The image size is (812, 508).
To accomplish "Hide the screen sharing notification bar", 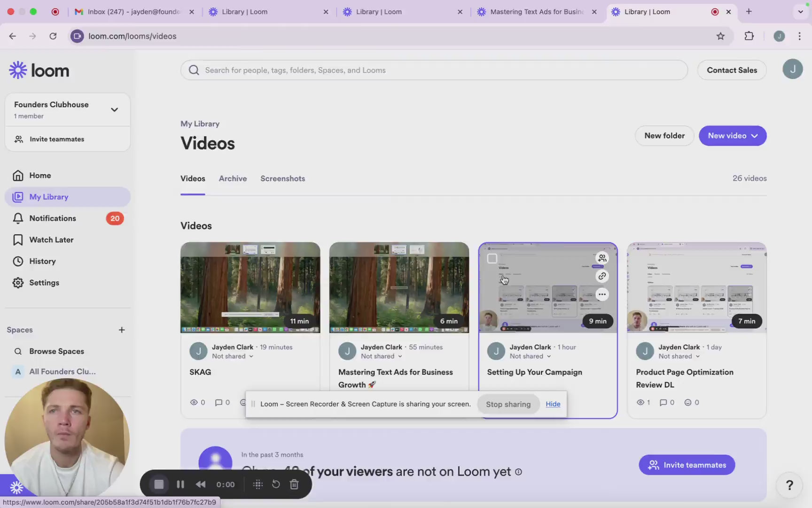I will point(553,404).
